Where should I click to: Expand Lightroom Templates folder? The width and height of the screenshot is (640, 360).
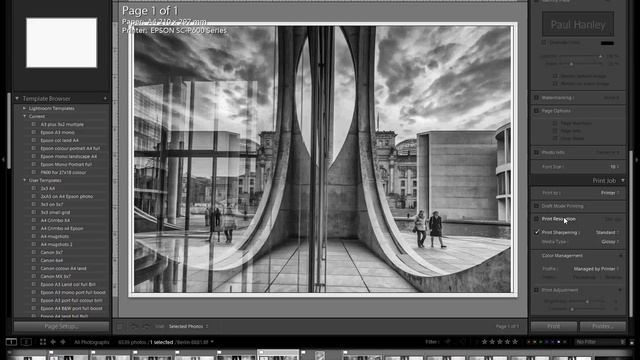24,109
